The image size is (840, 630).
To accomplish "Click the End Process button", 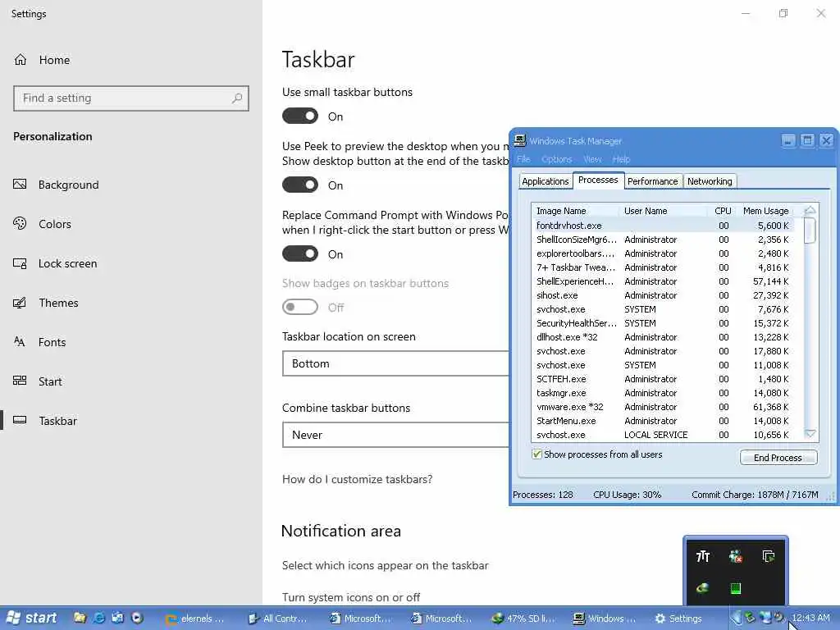I will (x=778, y=458).
